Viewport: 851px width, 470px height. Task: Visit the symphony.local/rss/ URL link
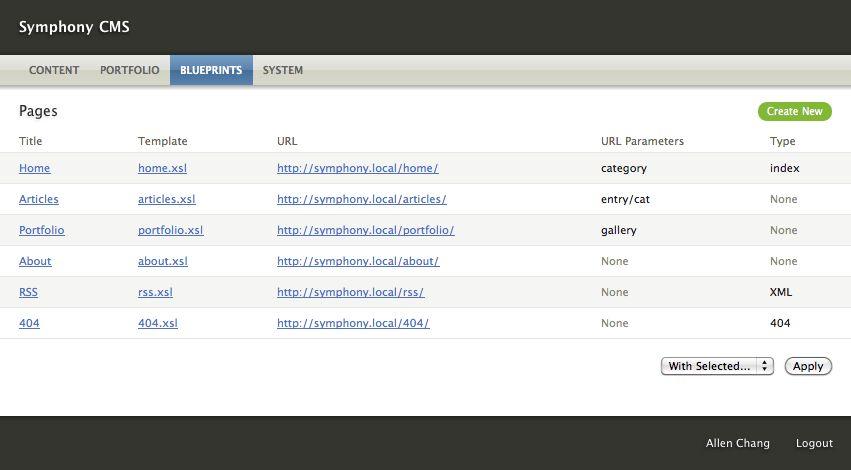[x=351, y=292]
